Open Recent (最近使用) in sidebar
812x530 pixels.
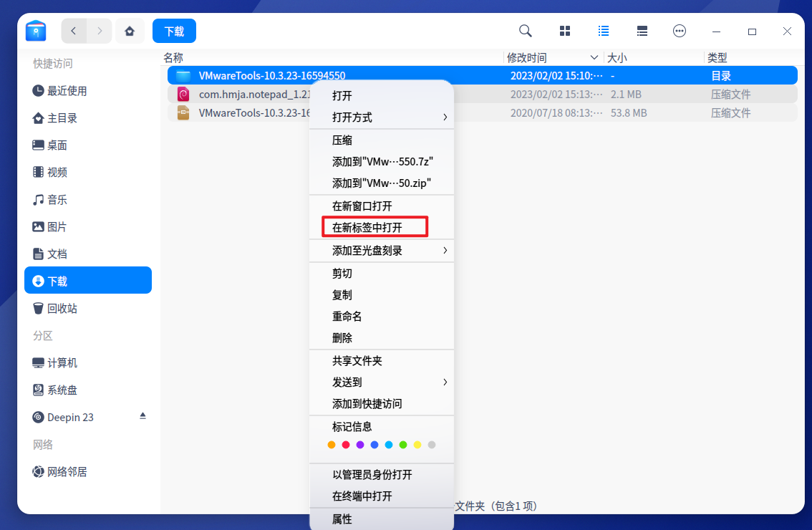pos(88,91)
